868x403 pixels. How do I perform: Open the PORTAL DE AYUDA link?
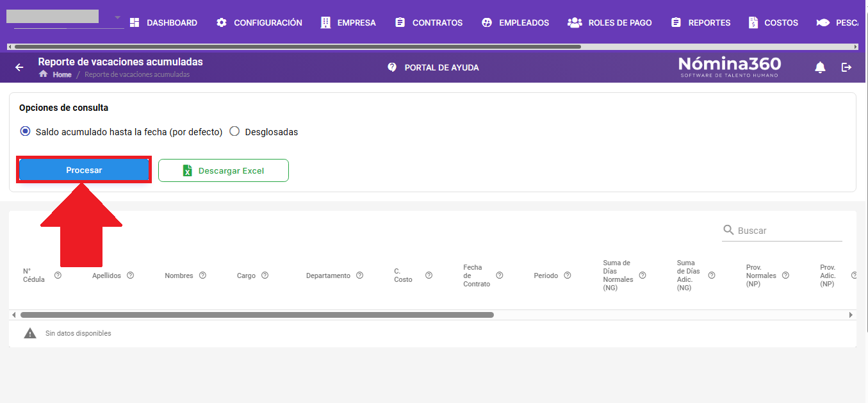[434, 67]
